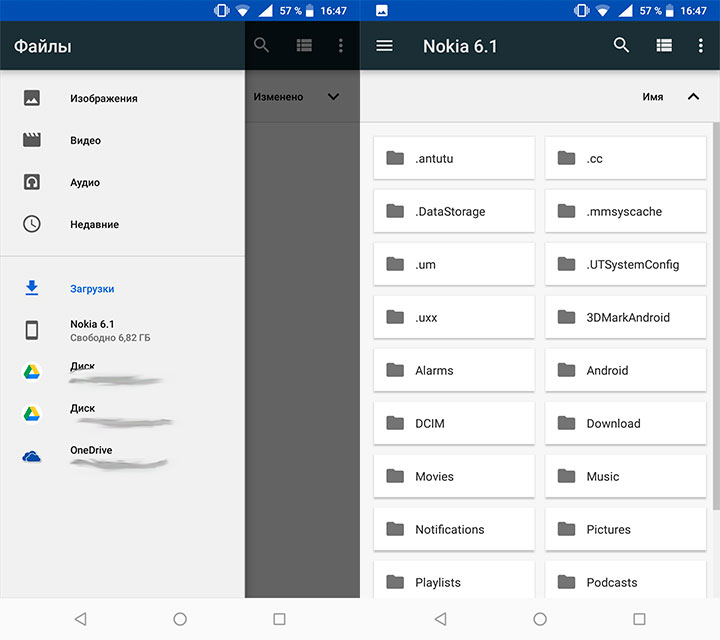The width and height of the screenshot is (720, 640).
Task: Expand the Изменено sort dropdown
Action: [333, 97]
